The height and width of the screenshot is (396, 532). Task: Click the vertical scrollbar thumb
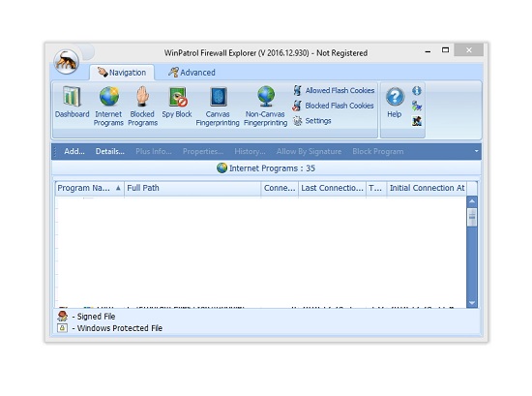(472, 217)
